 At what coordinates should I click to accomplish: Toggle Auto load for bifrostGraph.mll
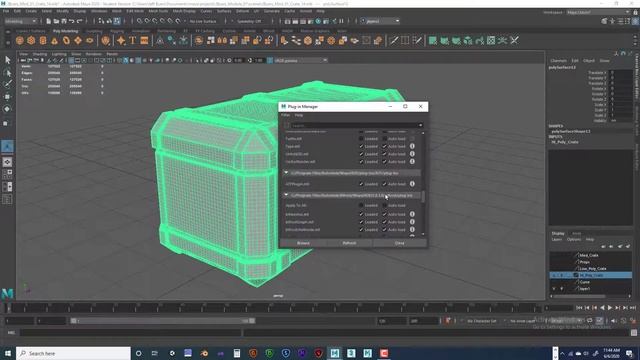tap(384, 222)
